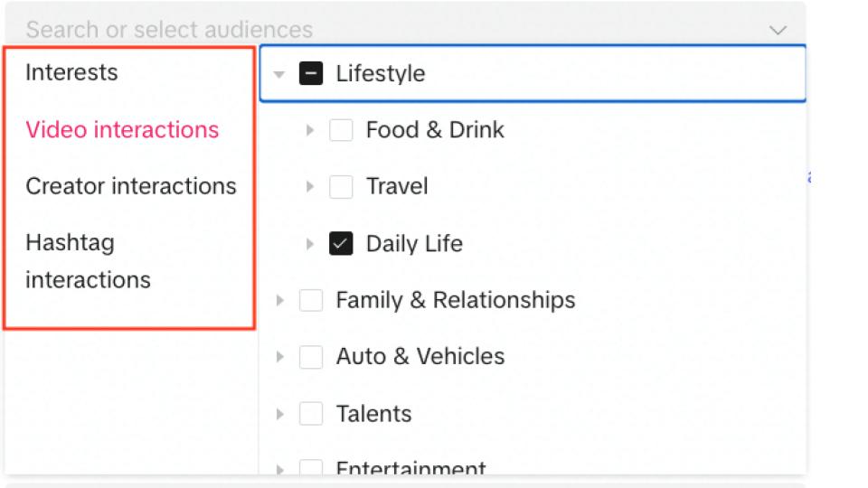Switch to Video interactions category
This screenshot has height=488, width=868.
tap(122, 129)
